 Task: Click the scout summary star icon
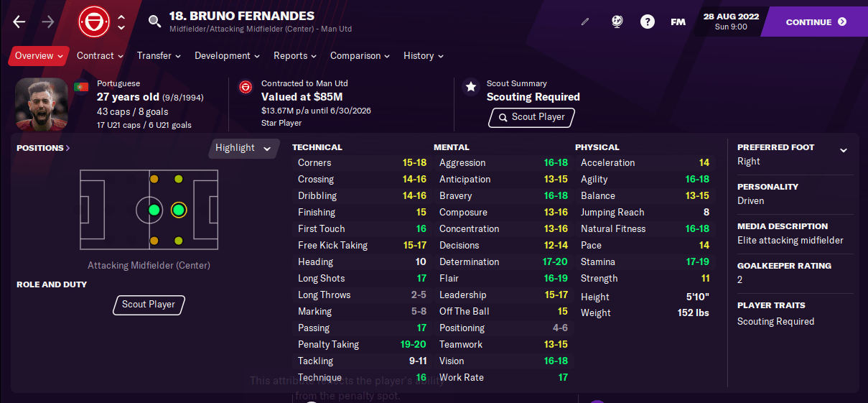click(x=471, y=87)
